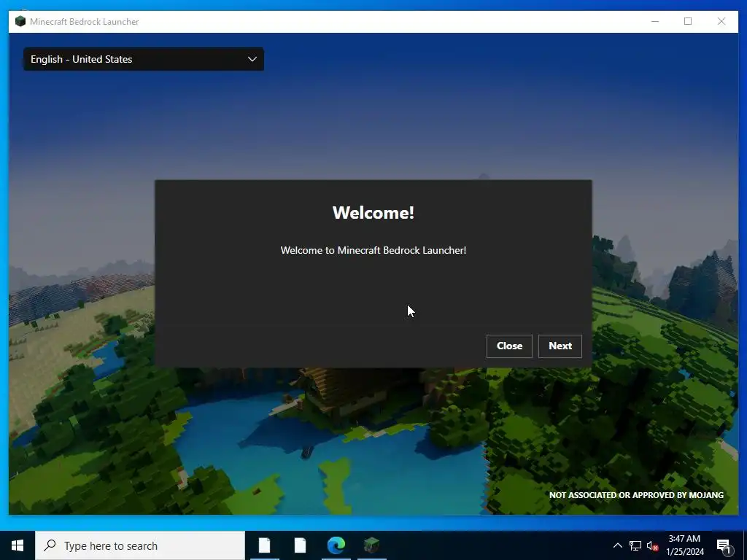The width and height of the screenshot is (747, 560).
Task: Click the muted volume tray icon
Action: click(x=652, y=545)
